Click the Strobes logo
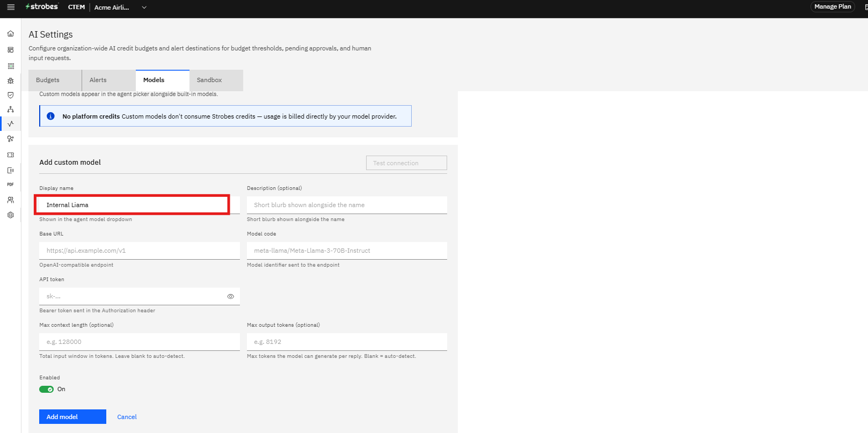Viewport: 868px width, 433px height. tap(42, 7)
